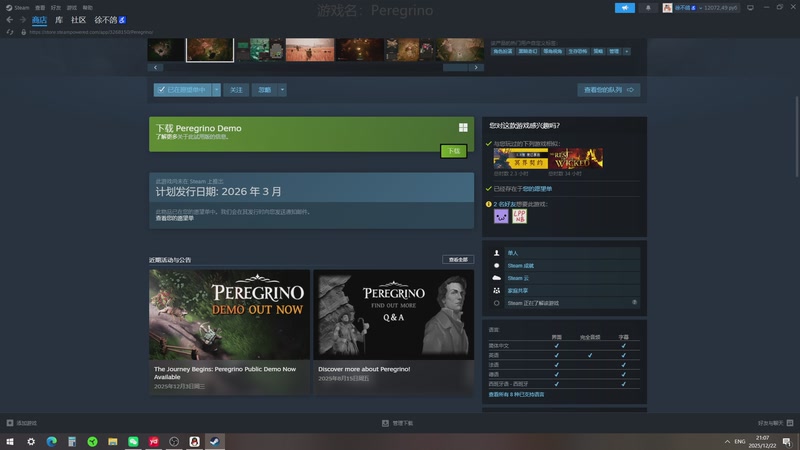The image size is (800, 450).
Task: Click the store URL address field
Action: click(91, 32)
